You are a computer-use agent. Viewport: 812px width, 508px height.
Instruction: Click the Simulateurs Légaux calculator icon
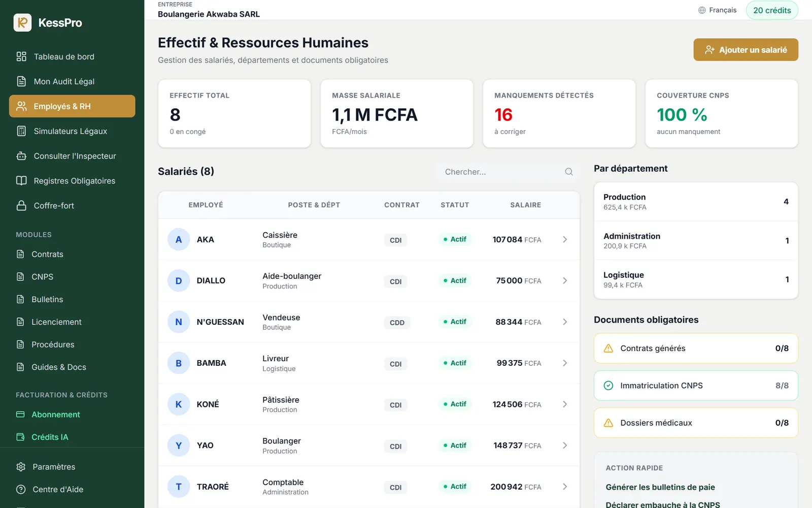click(x=21, y=131)
